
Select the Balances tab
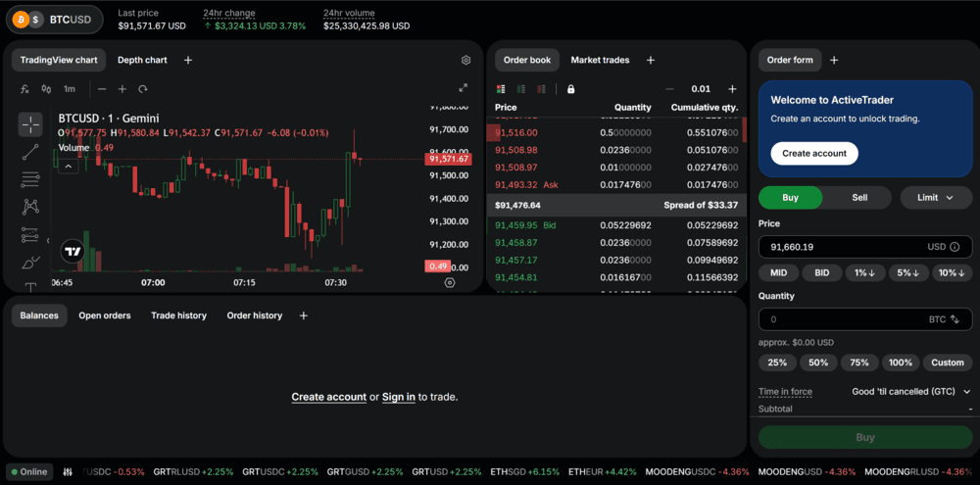click(39, 315)
